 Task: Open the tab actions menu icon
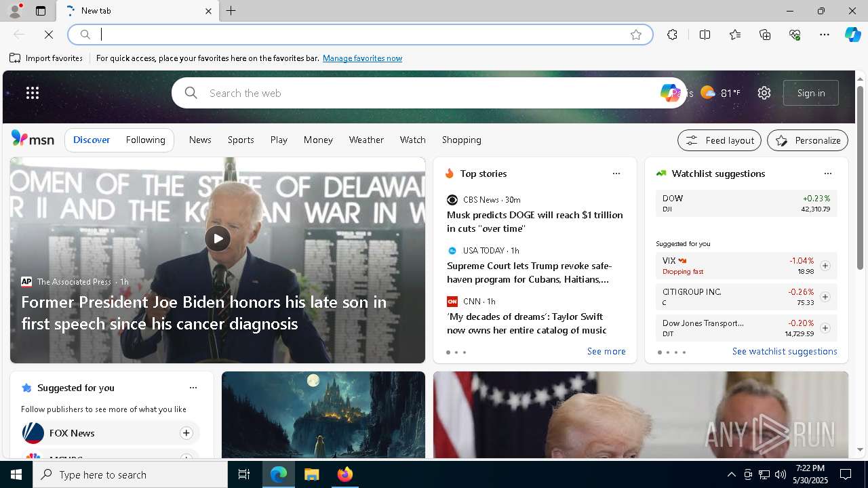[41, 11]
